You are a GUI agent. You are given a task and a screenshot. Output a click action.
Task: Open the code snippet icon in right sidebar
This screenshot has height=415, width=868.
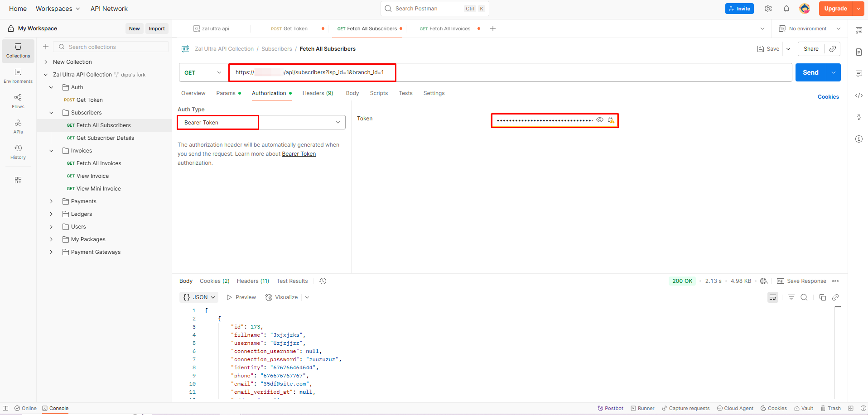click(859, 95)
